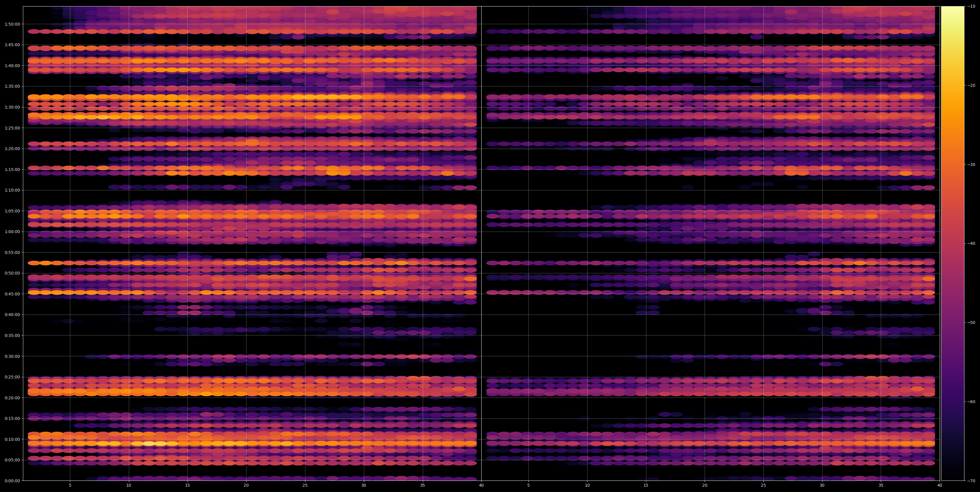Select the −60 colorbar tick label

click(x=971, y=401)
